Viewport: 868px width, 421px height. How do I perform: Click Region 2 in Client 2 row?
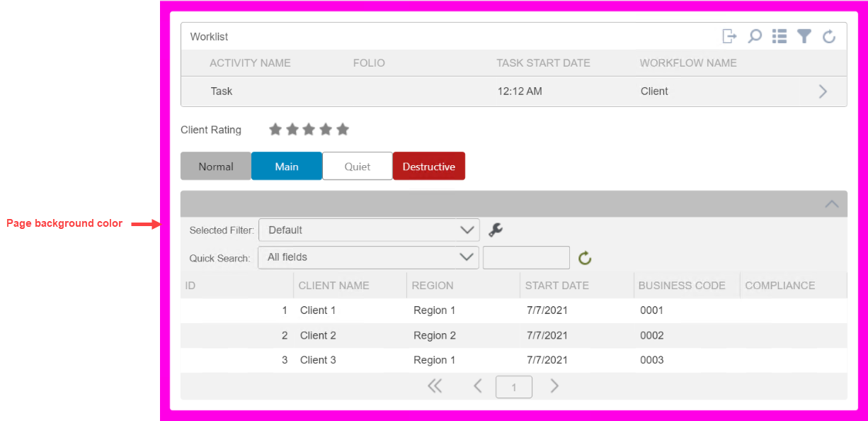(x=435, y=335)
